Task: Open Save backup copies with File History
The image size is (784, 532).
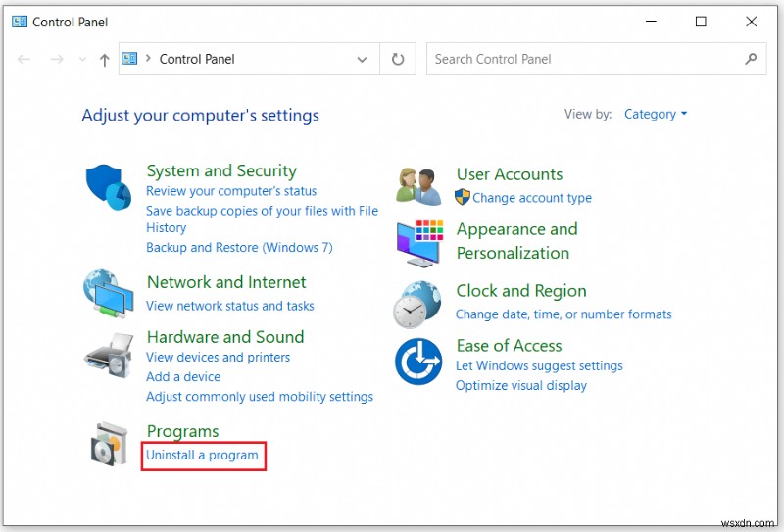Action: pos(262,219)
